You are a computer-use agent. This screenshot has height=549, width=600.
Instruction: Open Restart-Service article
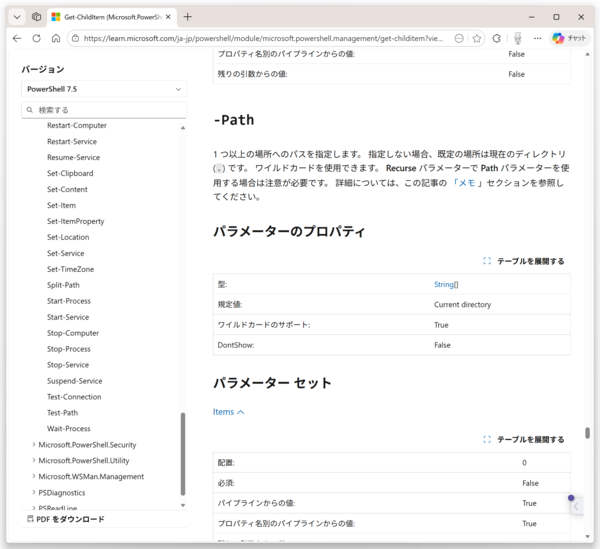[72, 142]
